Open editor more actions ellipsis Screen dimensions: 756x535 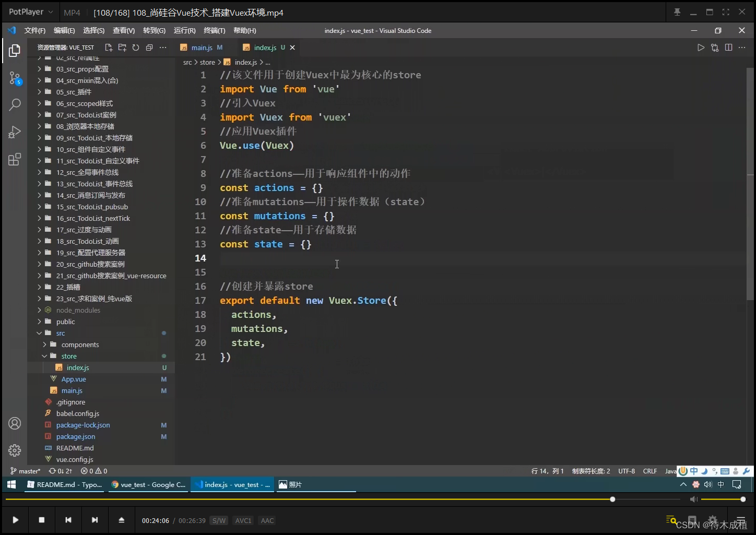[742, 47]
